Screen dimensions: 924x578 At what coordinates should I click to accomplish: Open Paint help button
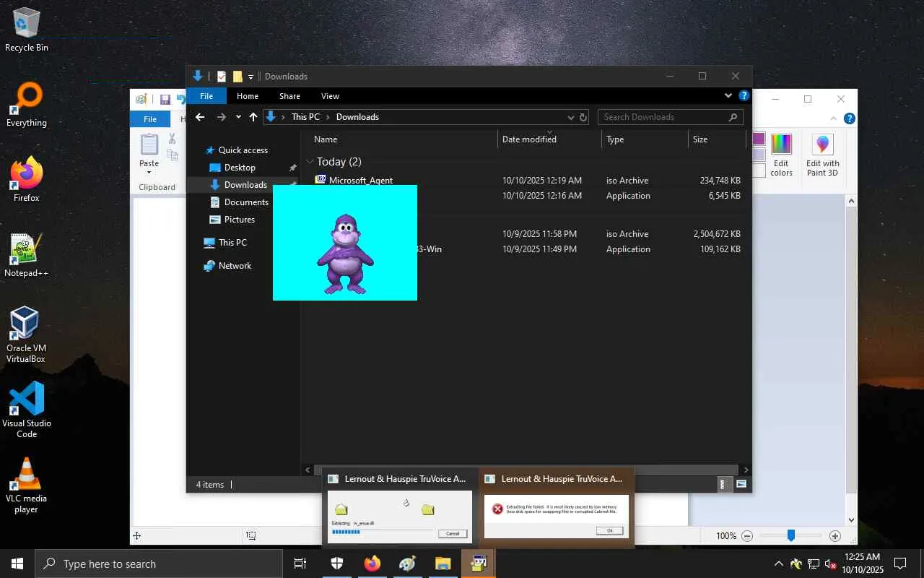pyautogui.click(x=850, y=118)
